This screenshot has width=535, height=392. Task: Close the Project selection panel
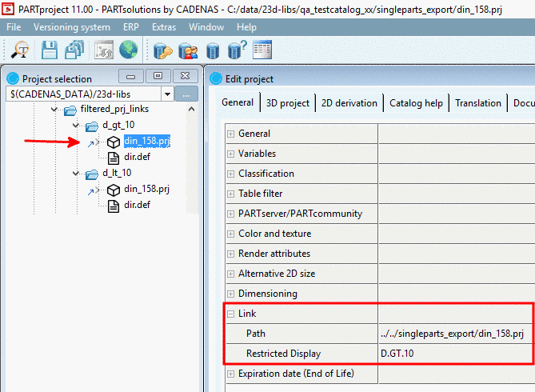pos(185,76)
